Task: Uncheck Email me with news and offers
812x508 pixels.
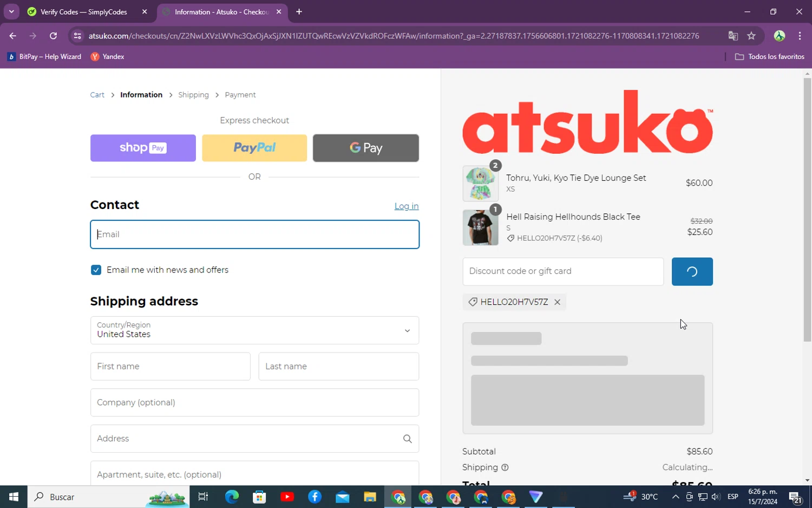Action: click(x=96, y=270)
